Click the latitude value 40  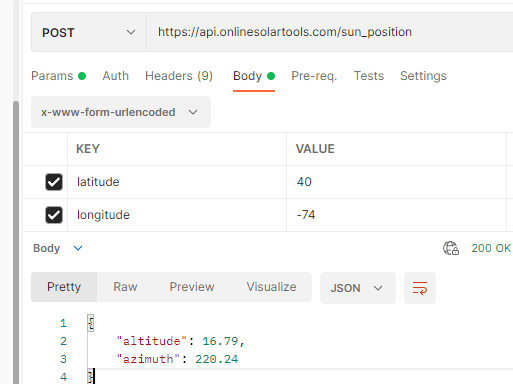(x=304, y=182)
